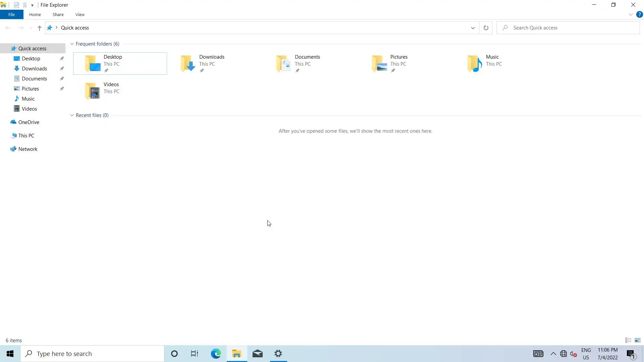This screenshot has width=644, height=362.
Task: Open Settings from the taskbar
Action: (278, 354)
